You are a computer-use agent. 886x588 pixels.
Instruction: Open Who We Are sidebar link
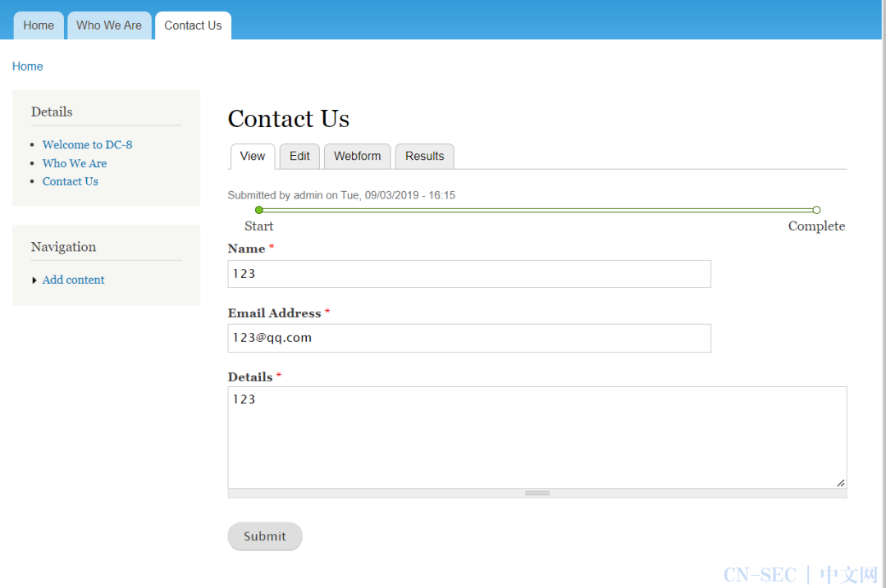tap(75, 163)
